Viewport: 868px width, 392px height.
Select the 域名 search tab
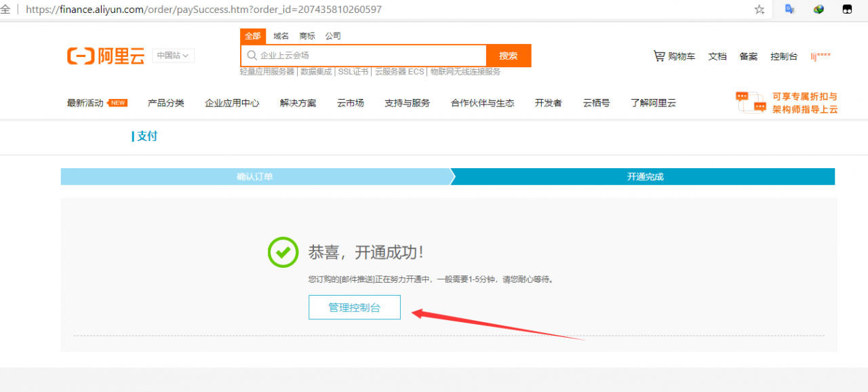[x=281, y=36]
